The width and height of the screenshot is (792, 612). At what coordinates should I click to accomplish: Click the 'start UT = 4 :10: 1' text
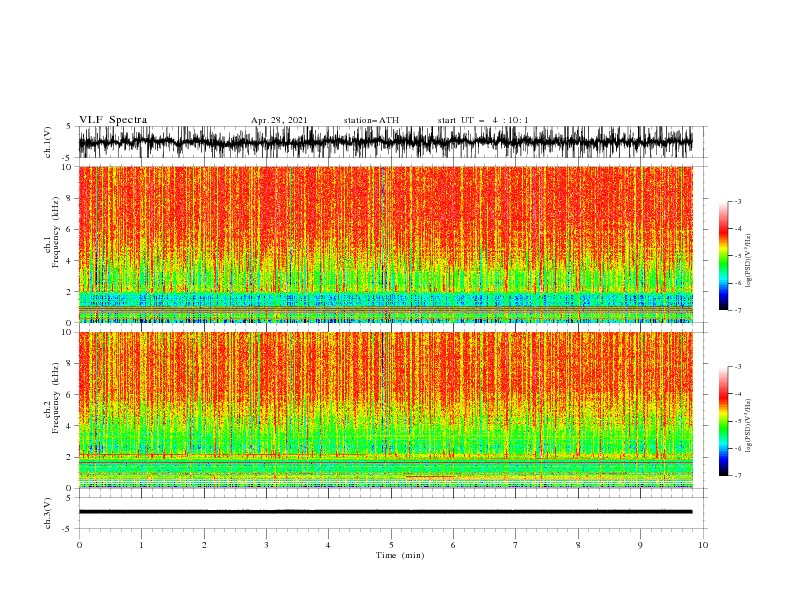(x=483, y=120)
